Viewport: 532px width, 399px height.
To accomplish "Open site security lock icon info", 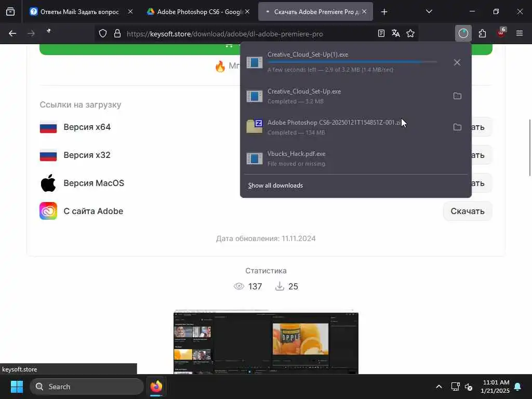I will point(117,33).
